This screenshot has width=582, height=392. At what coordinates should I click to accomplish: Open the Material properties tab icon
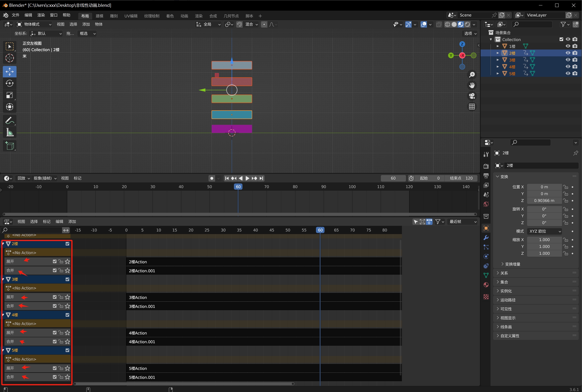(486, 285)
